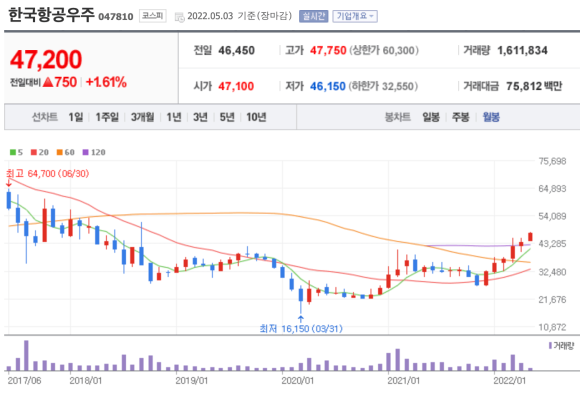Open the 기업개요 dropdown
The image size is (580, 393).
coord(355,16)
